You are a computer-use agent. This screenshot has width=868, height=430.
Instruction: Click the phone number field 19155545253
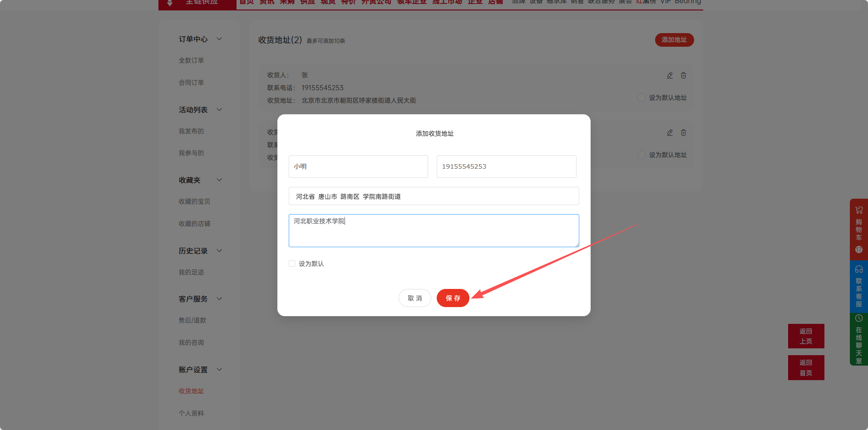[506, 166]
